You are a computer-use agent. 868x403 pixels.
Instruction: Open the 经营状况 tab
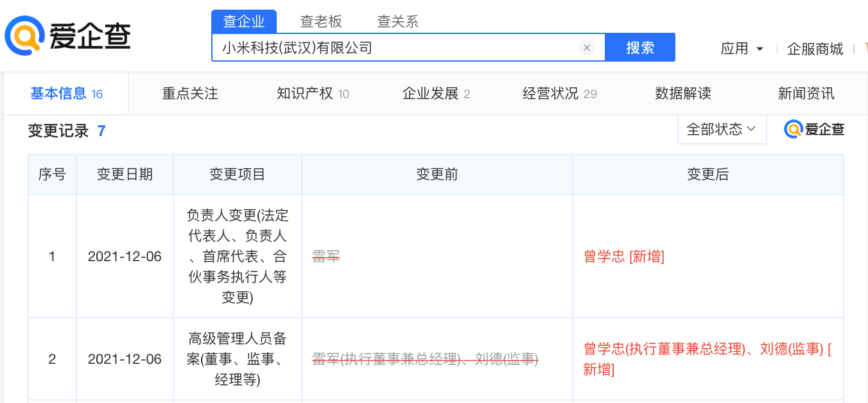(x=560, y=94)
